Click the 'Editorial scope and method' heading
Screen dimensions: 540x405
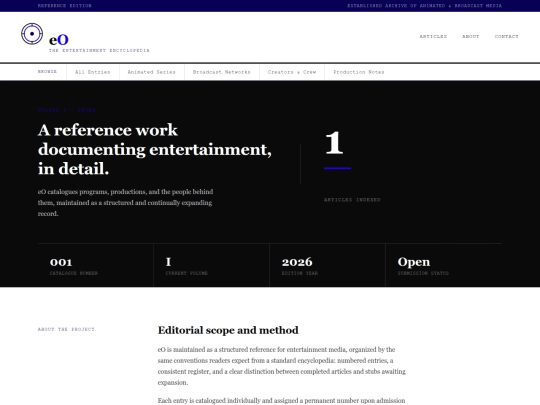pos(228,330)
